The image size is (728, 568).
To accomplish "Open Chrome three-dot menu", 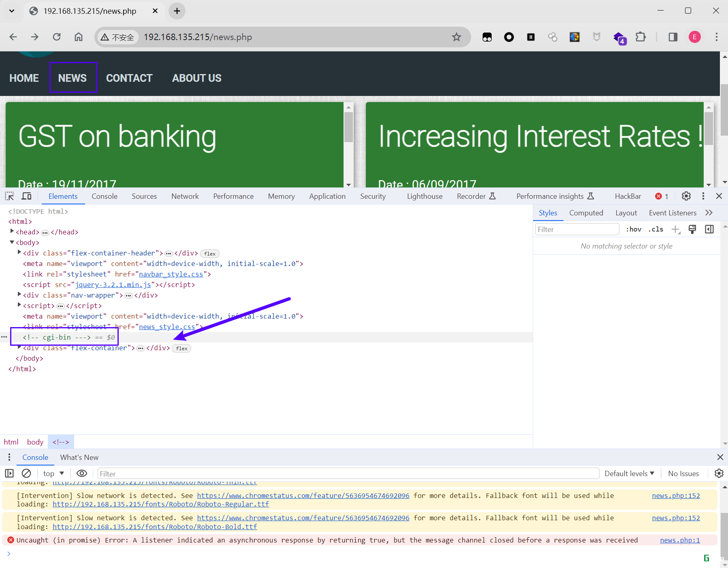I will click(716, 37).
